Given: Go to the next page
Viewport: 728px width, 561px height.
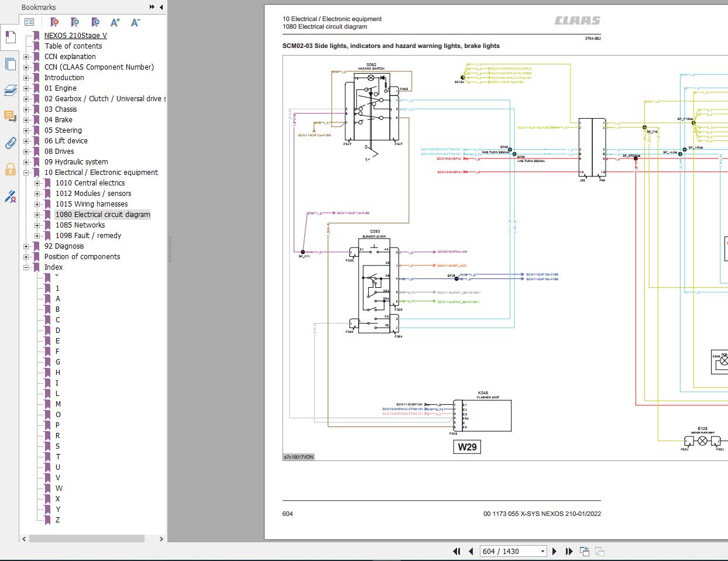Looking at the screenshot, I should pyautogui.click(x=554, y=551).
